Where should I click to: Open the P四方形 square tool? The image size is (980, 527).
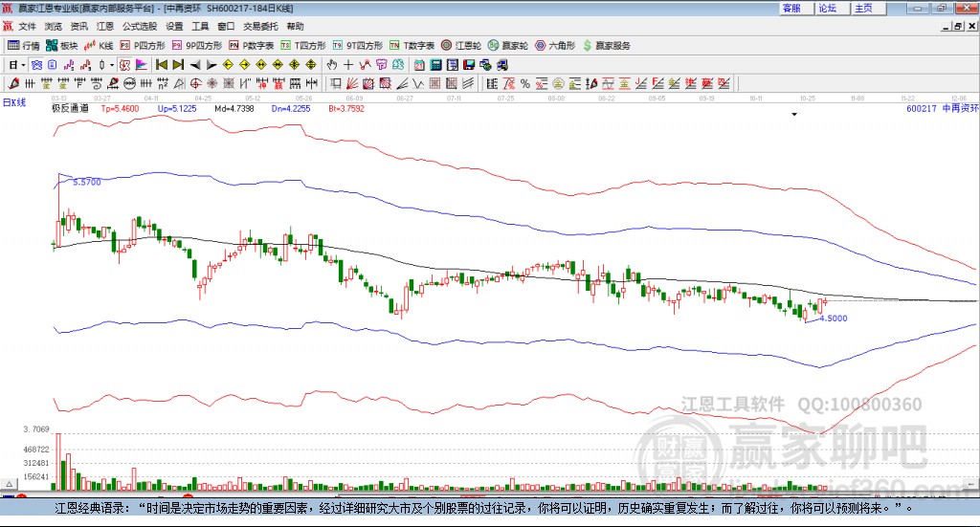click(x=143, y=46)
